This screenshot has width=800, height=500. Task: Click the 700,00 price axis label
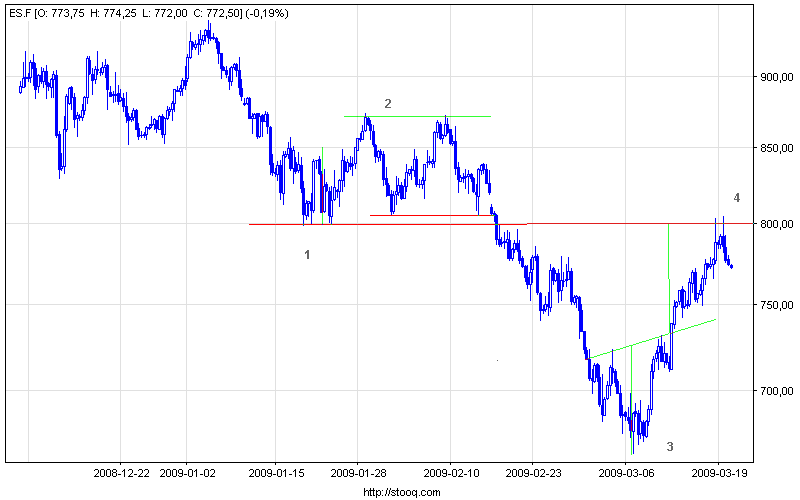[777, 391]
